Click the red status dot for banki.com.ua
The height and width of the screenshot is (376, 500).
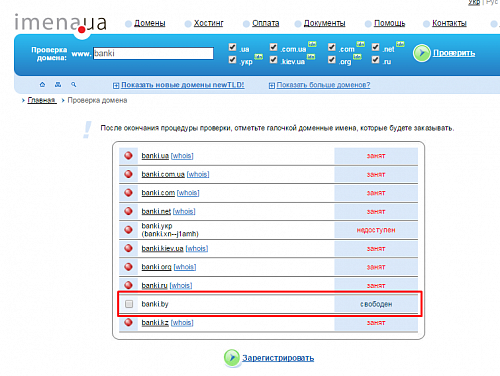(x=128, y=174)
